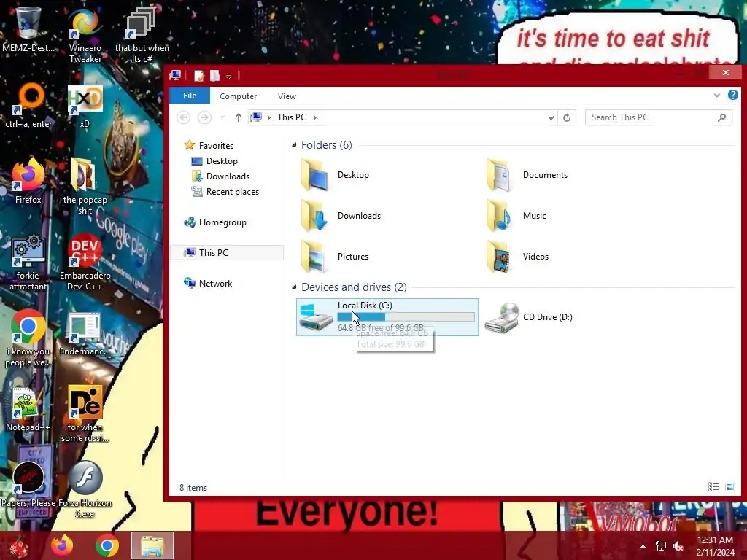Click the Refresh button

coord(567,117)
